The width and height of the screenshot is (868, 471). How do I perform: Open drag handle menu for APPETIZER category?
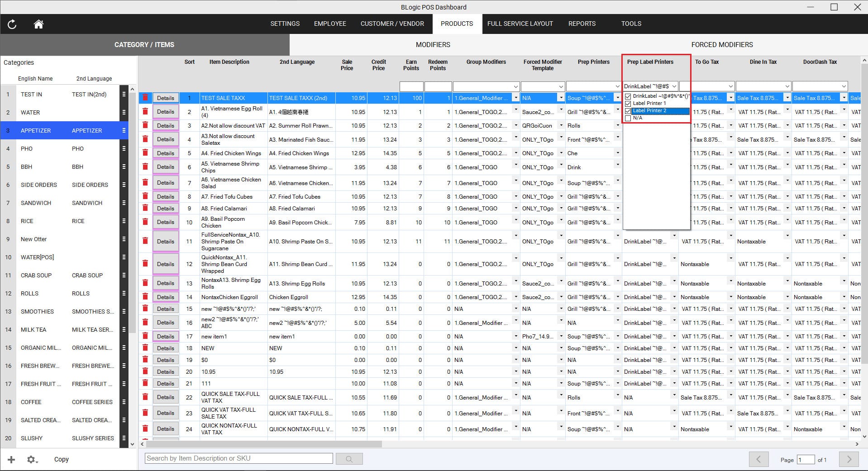click(124, 130)
